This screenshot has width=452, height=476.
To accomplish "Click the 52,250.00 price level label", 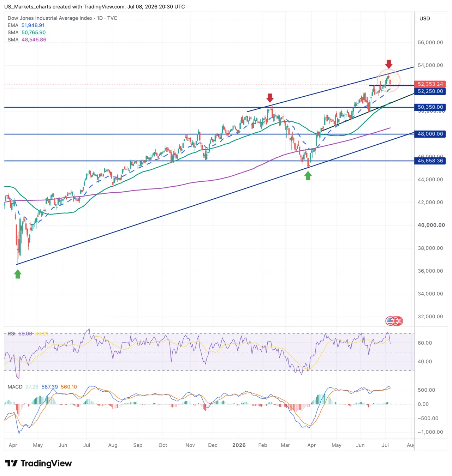I will click(430, 91).
